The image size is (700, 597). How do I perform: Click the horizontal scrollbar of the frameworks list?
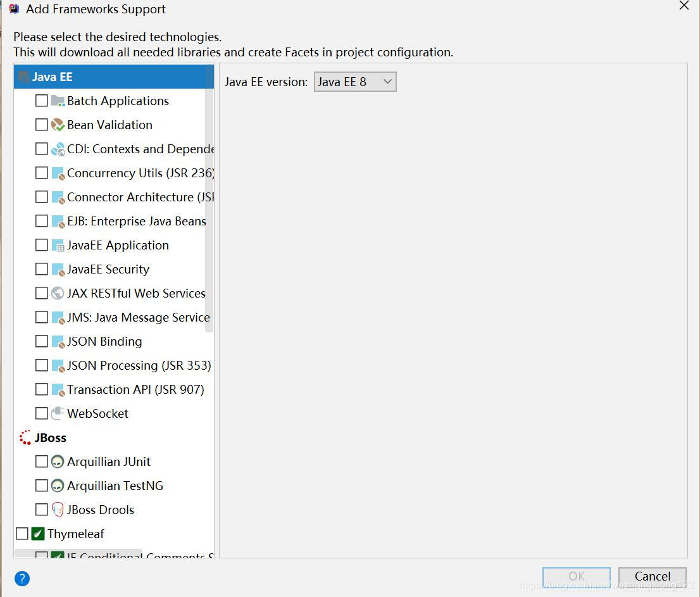78,553
